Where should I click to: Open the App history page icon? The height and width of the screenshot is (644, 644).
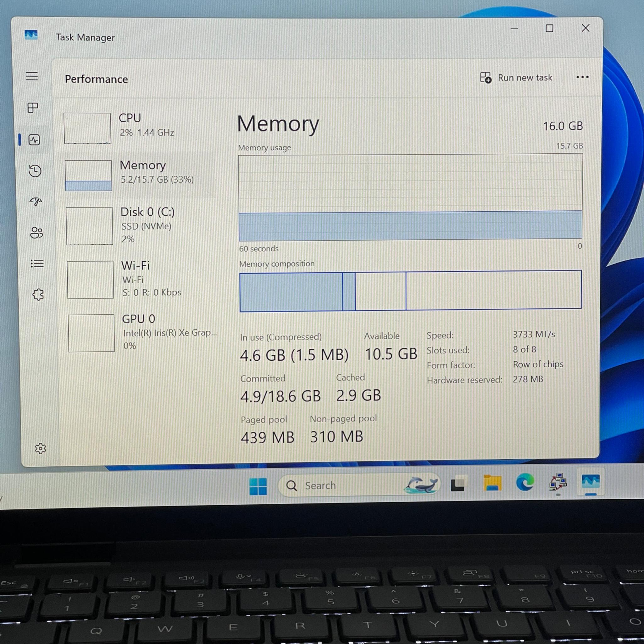[x=35, y=171]
